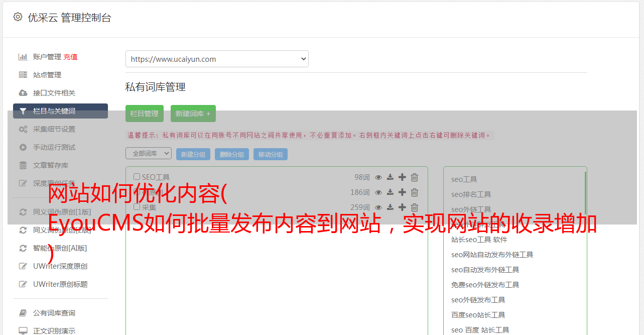The image size is (644, 335).
Task: Select keyword 'seo外链发布工具'
Action: (x=478, y=300)
